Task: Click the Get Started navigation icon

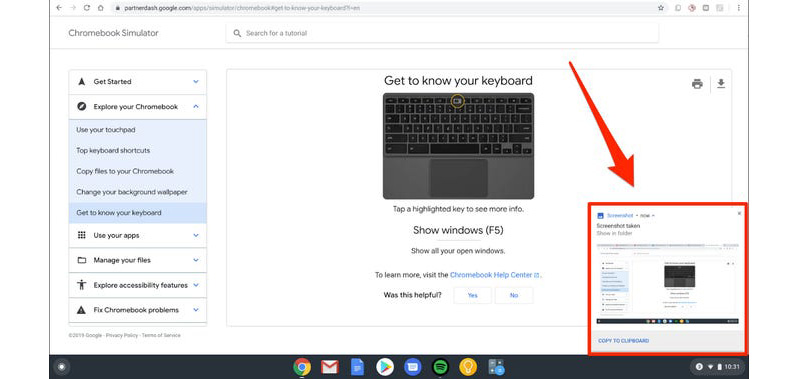Action: click(x=82, y=82)
